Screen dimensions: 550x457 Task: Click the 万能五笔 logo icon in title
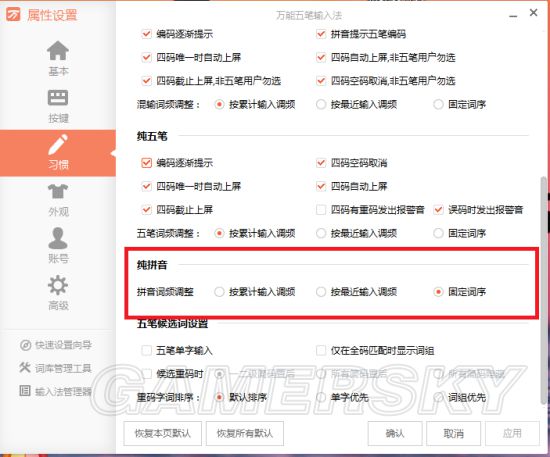click(x=13, y=15)
